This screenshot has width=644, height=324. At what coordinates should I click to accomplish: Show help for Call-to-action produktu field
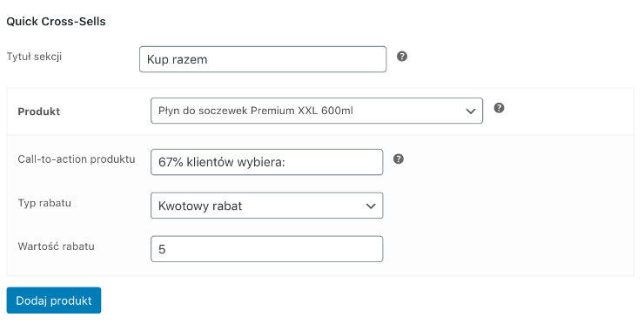pos(399,159)
